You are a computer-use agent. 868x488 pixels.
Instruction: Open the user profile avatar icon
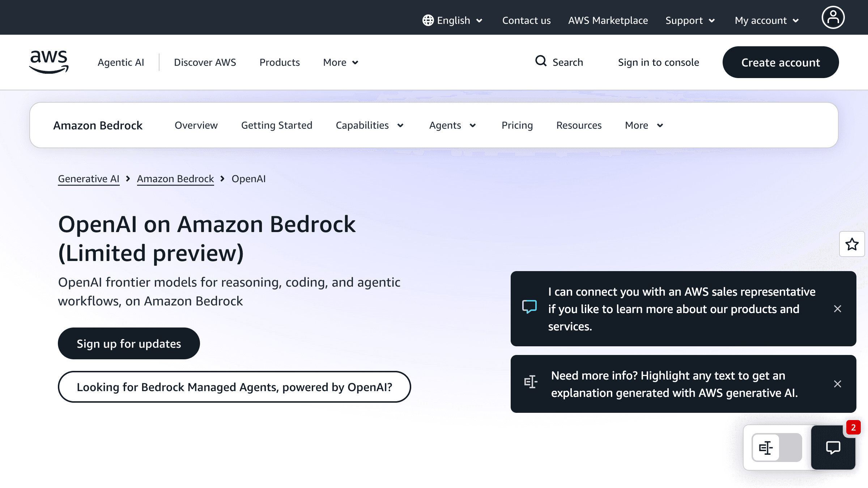(833, 17)
